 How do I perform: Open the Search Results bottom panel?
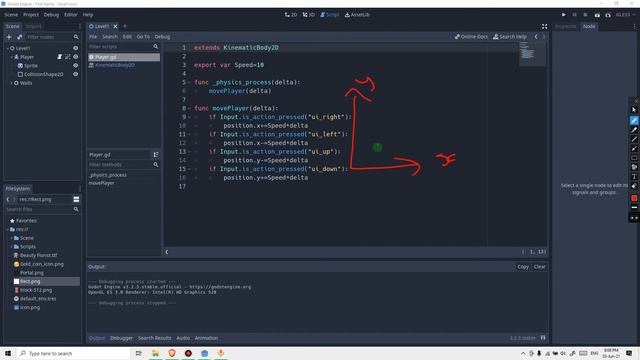click(154, 338)
